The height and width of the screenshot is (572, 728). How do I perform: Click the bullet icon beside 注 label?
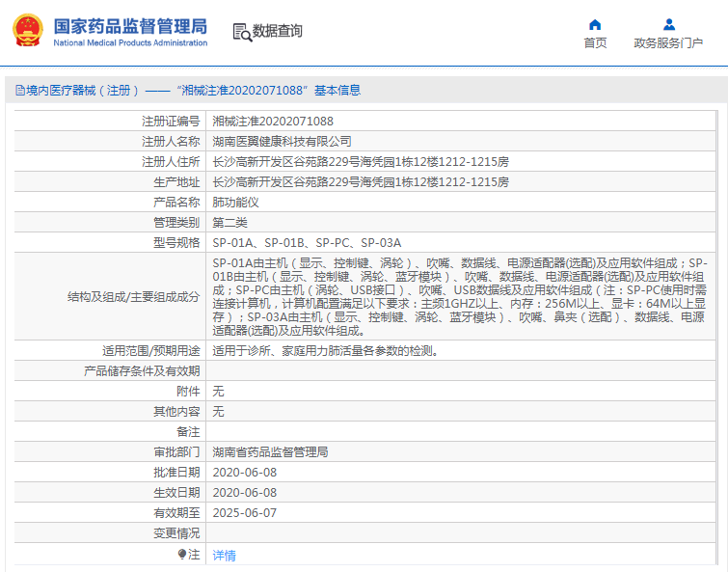point(182,555)
